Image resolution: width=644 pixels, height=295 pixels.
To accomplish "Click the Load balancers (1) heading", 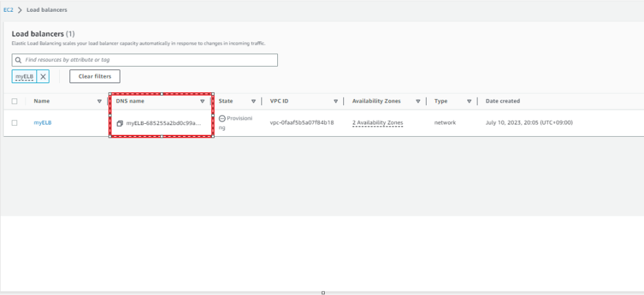I will [43, 34].
